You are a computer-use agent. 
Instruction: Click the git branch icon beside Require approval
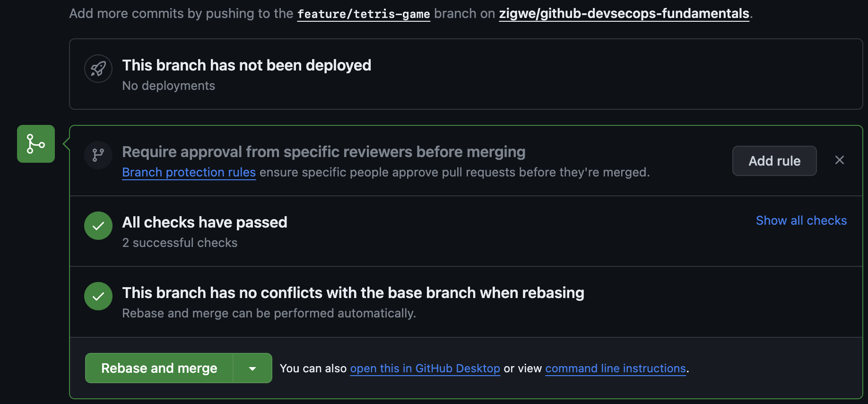coord(98,155)
